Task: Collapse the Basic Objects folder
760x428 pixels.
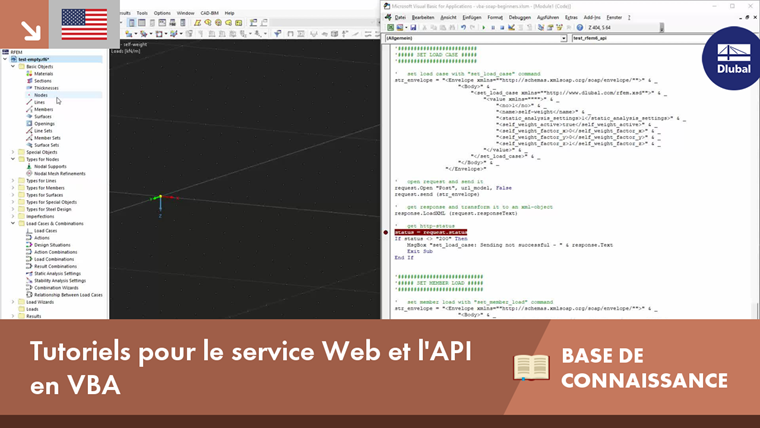Action: (x=13, y=66)
